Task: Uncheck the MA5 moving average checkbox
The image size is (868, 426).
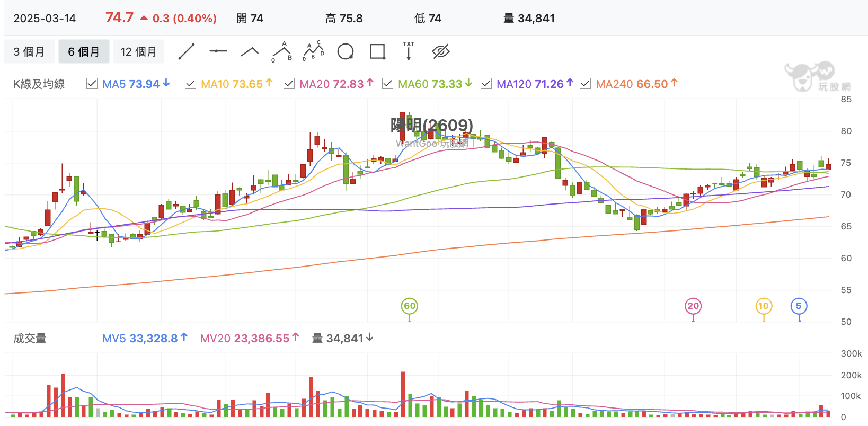Action: 92,84
